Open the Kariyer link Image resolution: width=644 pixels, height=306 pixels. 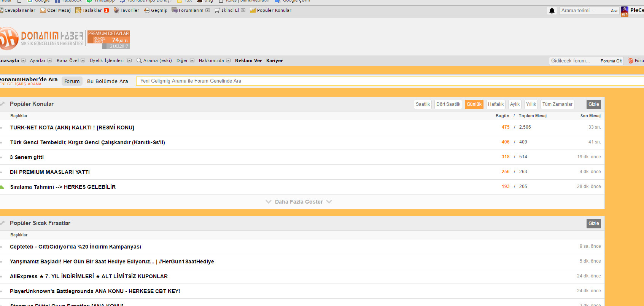pos(274,61)
